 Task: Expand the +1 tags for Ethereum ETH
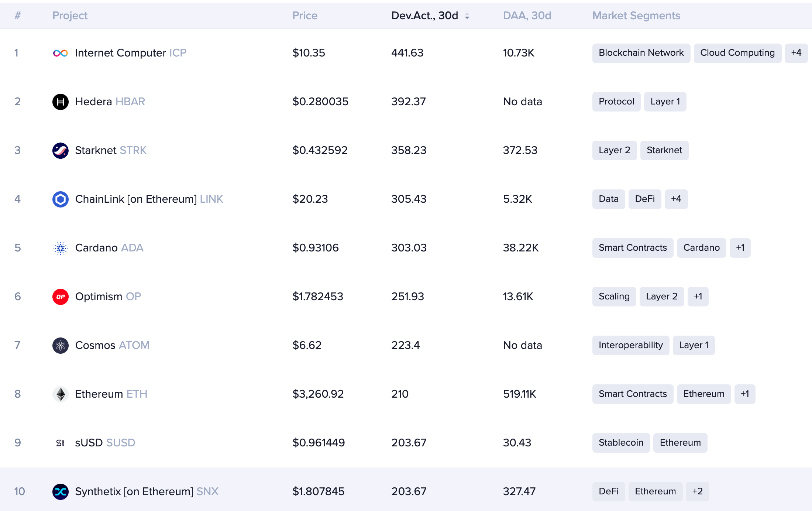(x=745, y=394)
